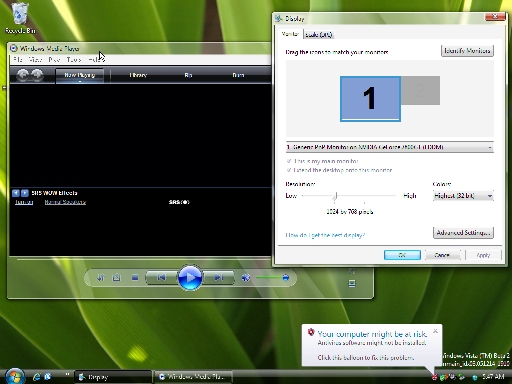Open the Tools menu in Media Player
512x384 pixels.
point(74,60)
